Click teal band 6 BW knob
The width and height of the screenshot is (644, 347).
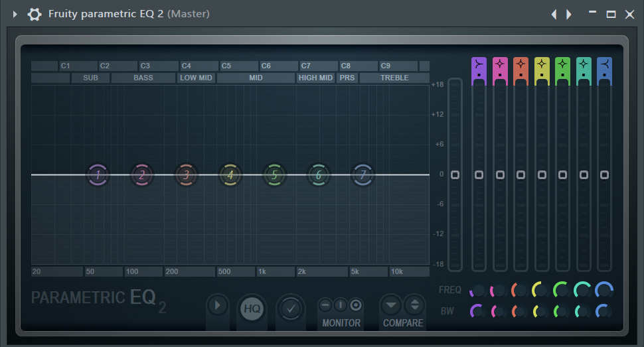coord(583,311)
